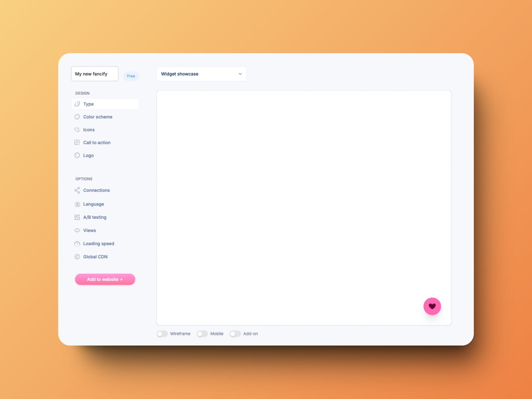
Task: Click the Design section menu item
Action: (x=83, y=93)
